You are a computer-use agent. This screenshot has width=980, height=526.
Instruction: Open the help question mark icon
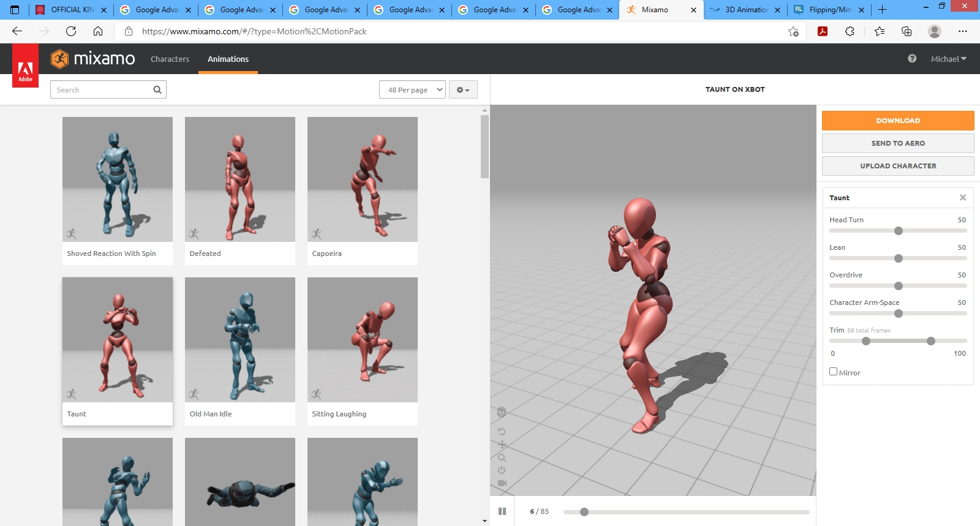pyautogui.click(x=912, y=59)
